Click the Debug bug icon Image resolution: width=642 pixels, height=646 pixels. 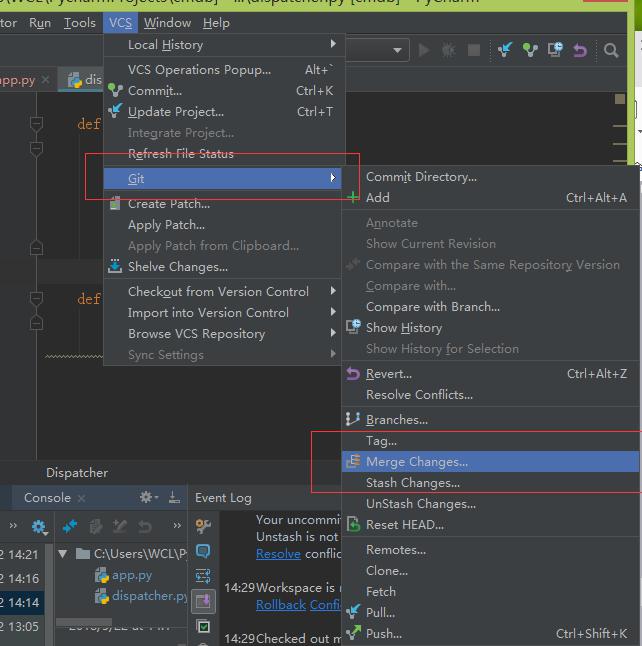coord(449,50)
